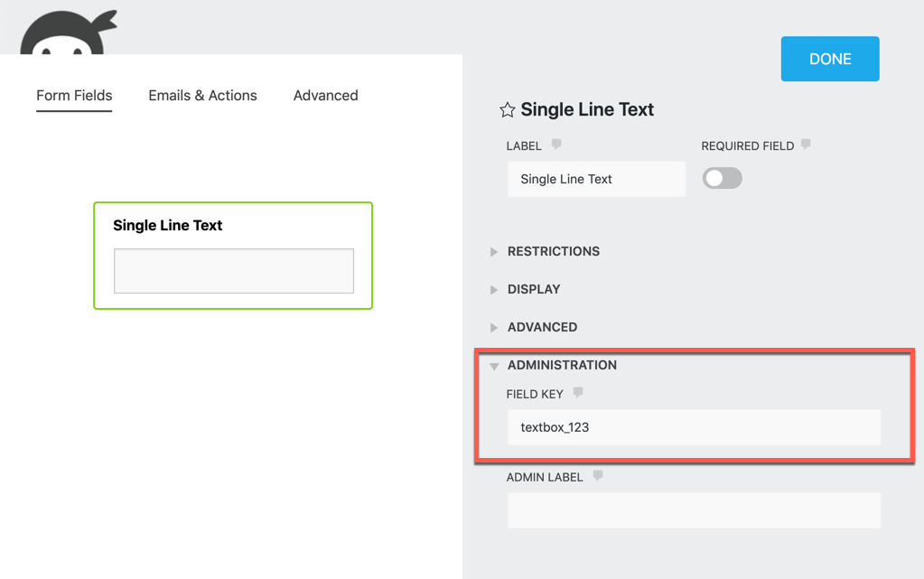Viewport: 924px width, 579px height.
Task: Collapse the ADMINISTRATION section
Action: point(561,365)
